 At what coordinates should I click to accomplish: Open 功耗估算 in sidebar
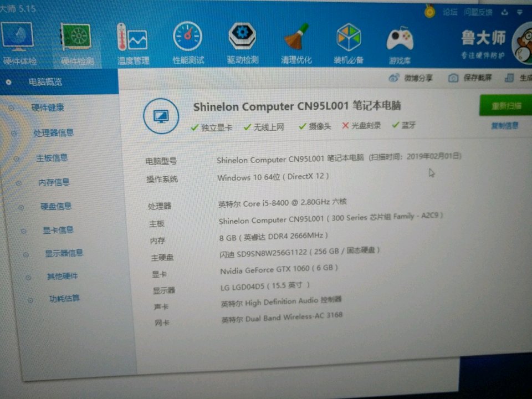click(x=64, y=299)
